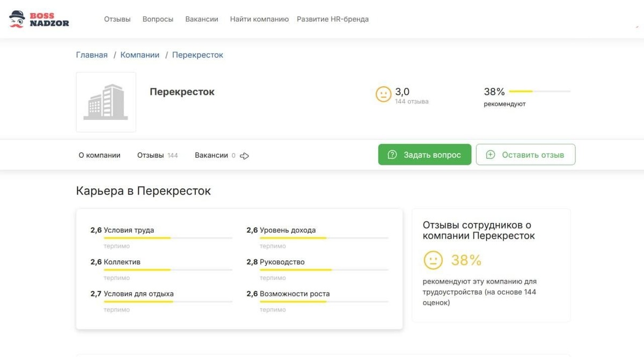Viewport: 644px width, 357px height.
Task: Navigate to Главная via the breadcrumb
Action: (x=91, y=54)
